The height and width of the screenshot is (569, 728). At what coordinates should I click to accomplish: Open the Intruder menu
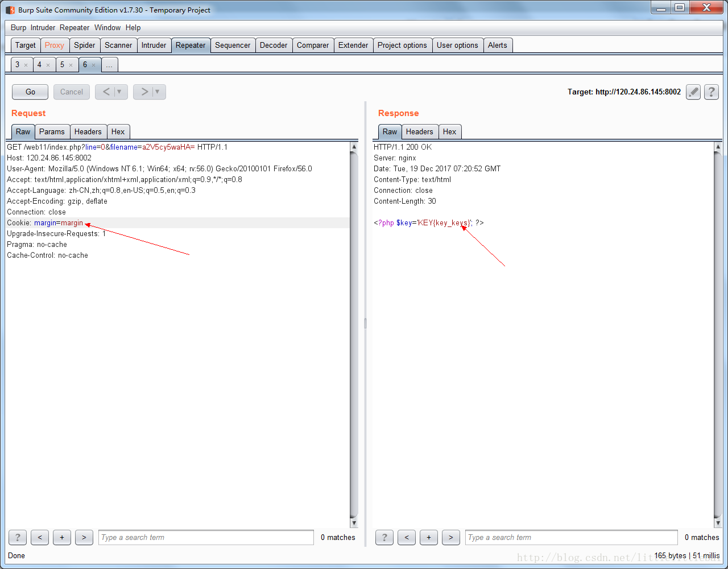pos(43,27)
